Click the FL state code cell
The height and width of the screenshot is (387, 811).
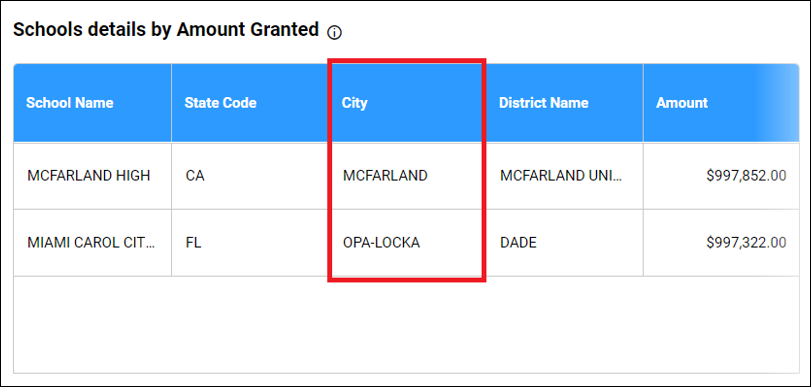click(x=250, y=243)
